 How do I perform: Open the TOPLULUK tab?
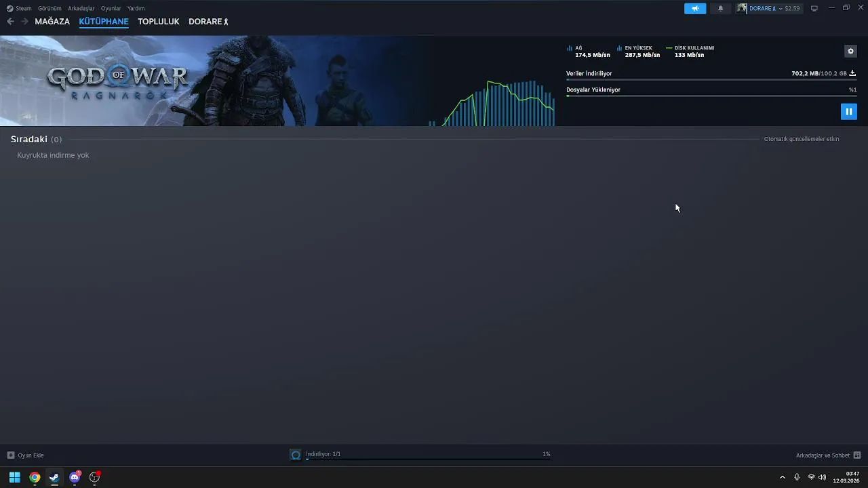click(159, 22)
